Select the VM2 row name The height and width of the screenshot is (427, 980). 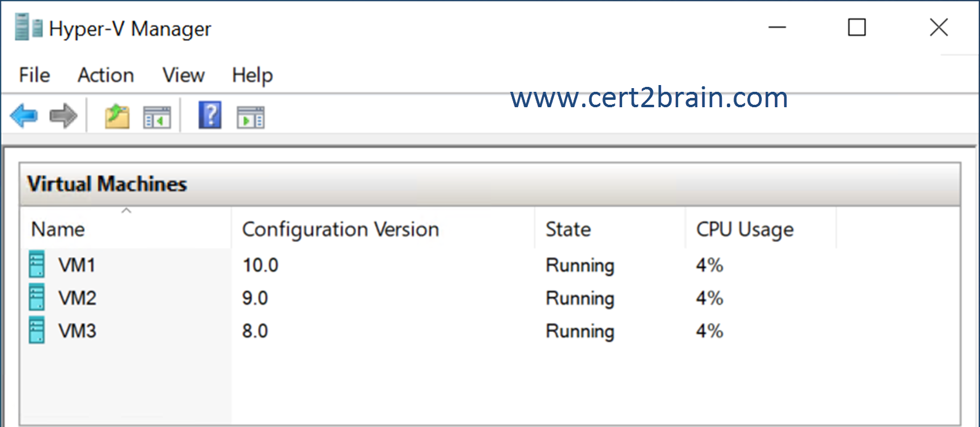[x=78, y=298]
